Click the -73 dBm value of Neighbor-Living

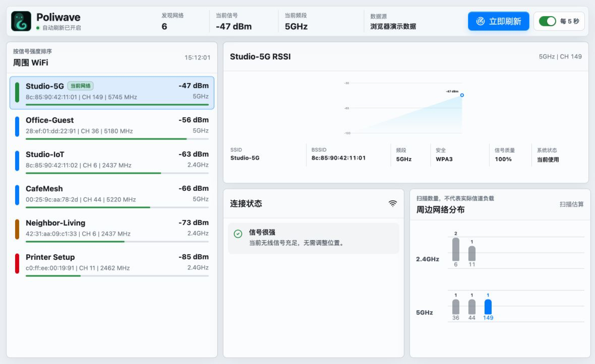click(193, 223)
